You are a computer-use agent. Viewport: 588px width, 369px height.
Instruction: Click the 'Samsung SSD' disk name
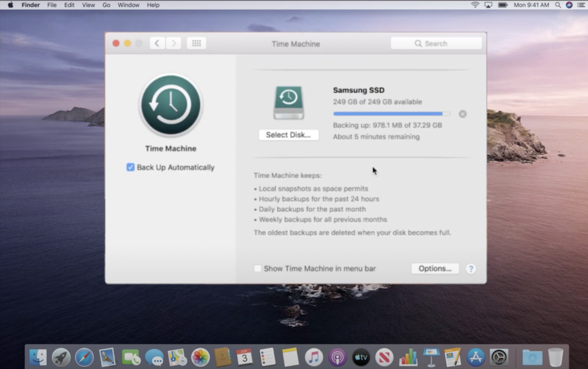[358, 90]
